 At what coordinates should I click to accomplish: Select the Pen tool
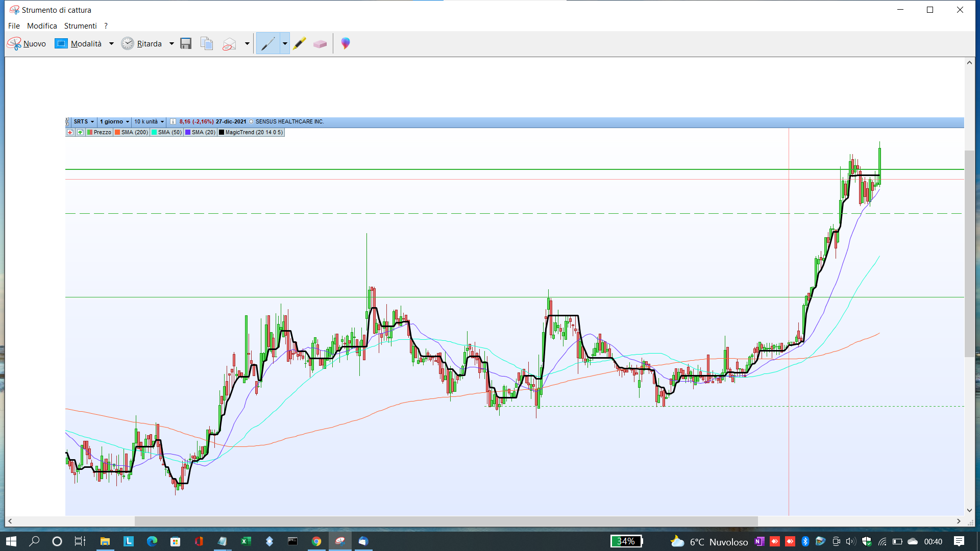pyautogui.click(x=268, y=44)
